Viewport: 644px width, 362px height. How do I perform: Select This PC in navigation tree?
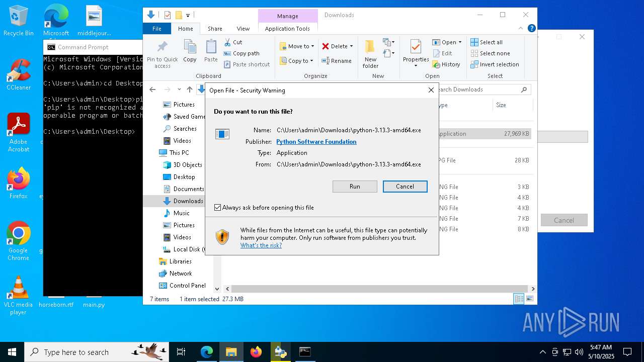(174, 153)
